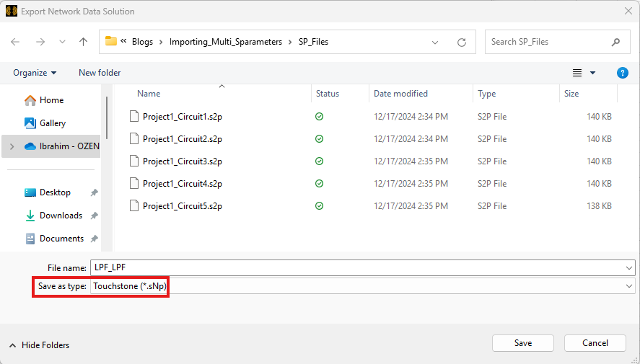Click the Back navigation arrow
This screenshot has width=640, height=364.
(x=15, y=42)
